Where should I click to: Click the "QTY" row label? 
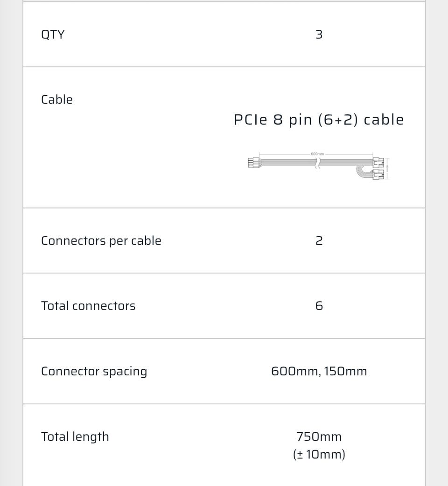pyautogui.click(x=53, y=35)
